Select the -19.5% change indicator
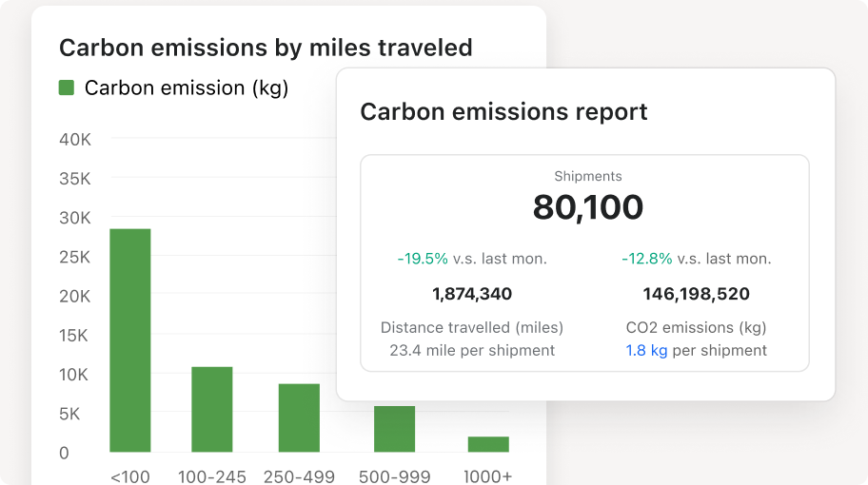Image resolution: width=868 pixels, height=485 pixels. click(422, 259)
